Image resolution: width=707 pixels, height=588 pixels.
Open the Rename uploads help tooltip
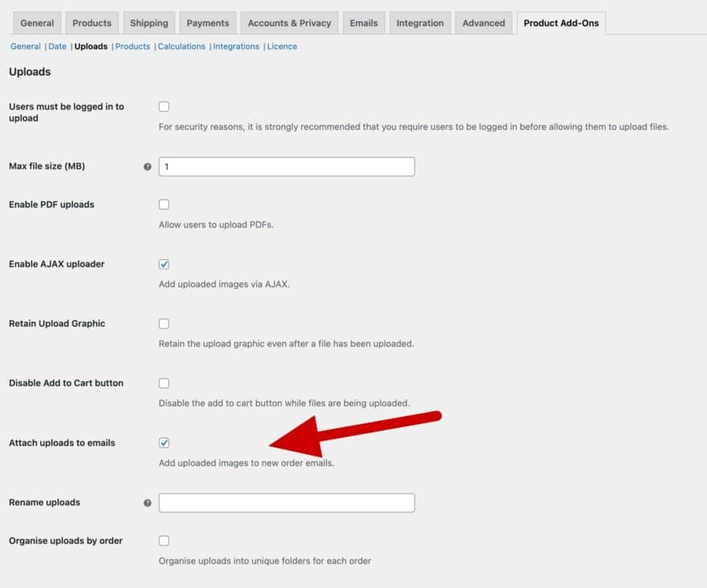tap(147, 503)
